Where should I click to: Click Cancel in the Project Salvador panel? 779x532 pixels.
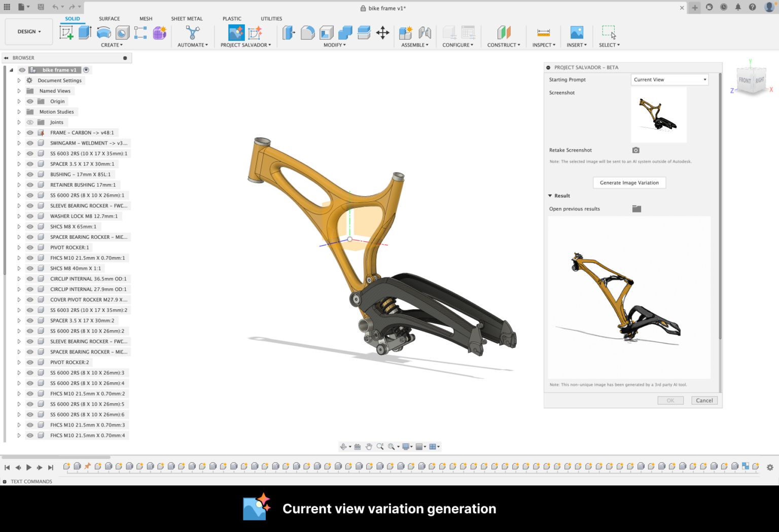point(704,400)
